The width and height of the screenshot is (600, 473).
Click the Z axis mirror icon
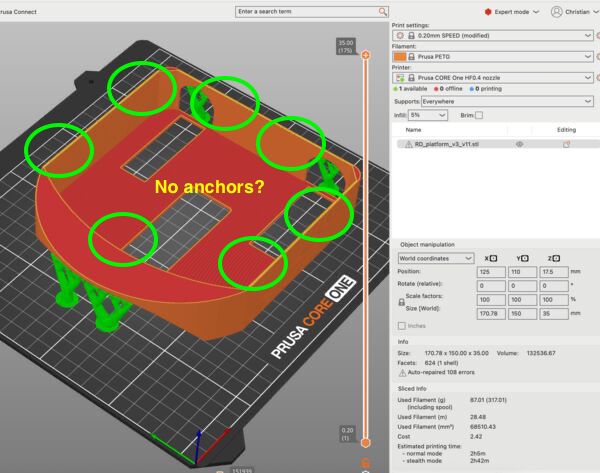click(x=556, y=258)
